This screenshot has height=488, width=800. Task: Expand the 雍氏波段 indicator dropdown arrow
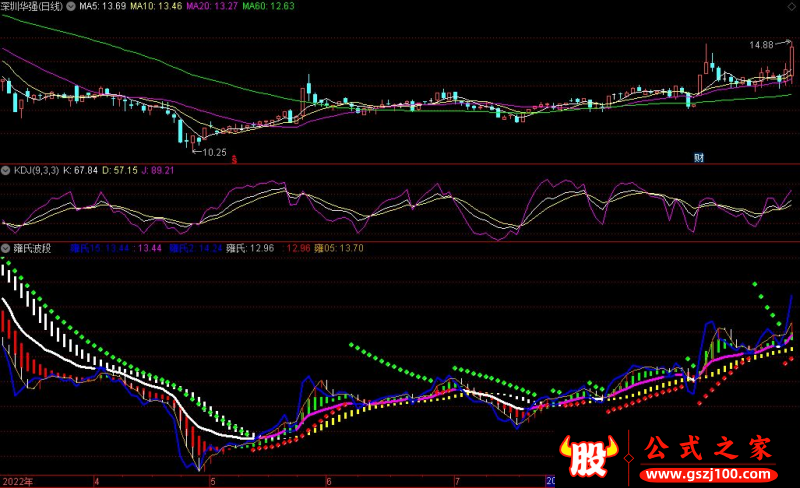[x=7, y=248]
